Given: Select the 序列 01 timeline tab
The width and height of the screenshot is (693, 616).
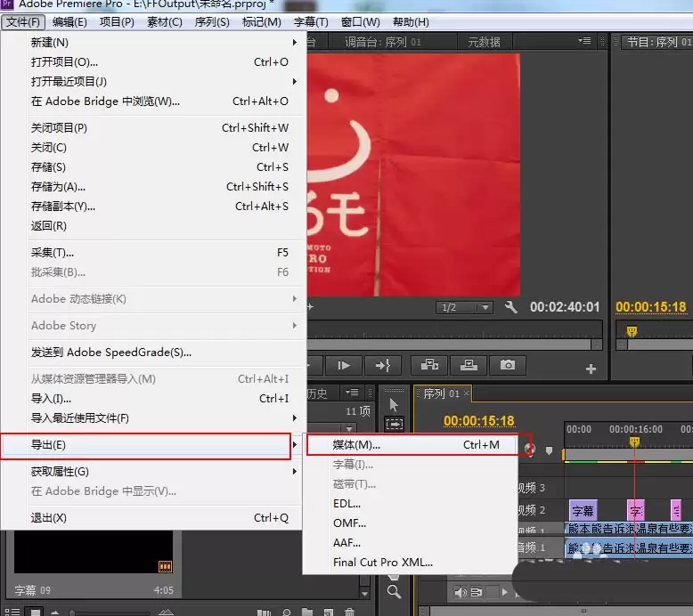Looking at the screenshot, I should coord(441,393).
